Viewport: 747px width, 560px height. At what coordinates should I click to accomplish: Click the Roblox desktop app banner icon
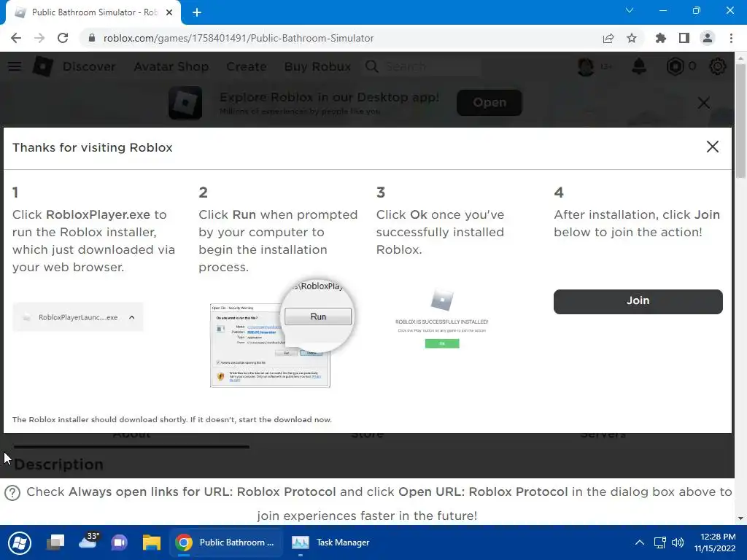click(x=185, y=102)
